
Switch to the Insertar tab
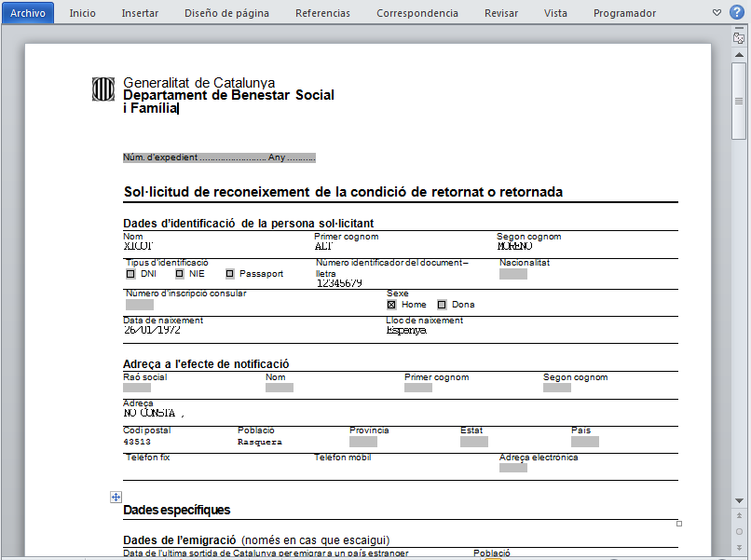140,13
